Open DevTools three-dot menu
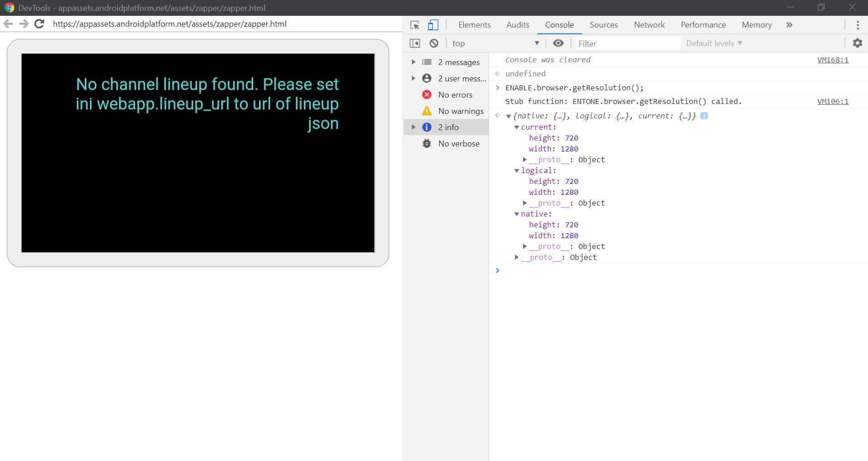Viewport: 868px width, 461px height. point(858,25)
